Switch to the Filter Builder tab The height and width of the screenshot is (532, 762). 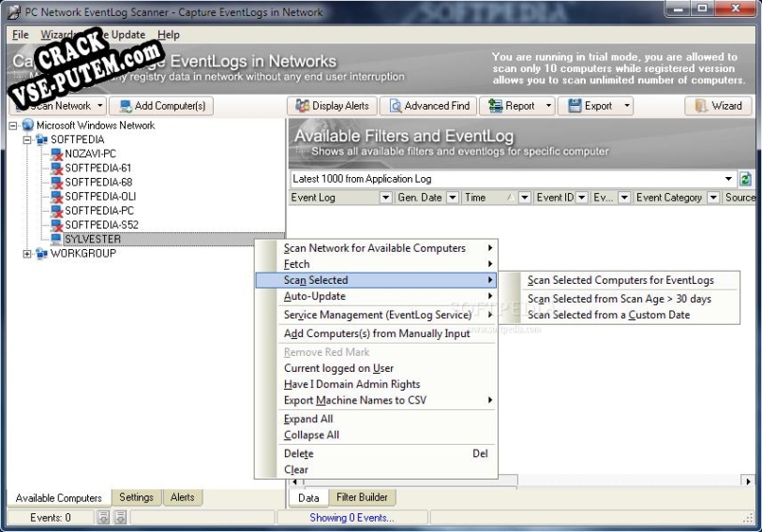361,497
